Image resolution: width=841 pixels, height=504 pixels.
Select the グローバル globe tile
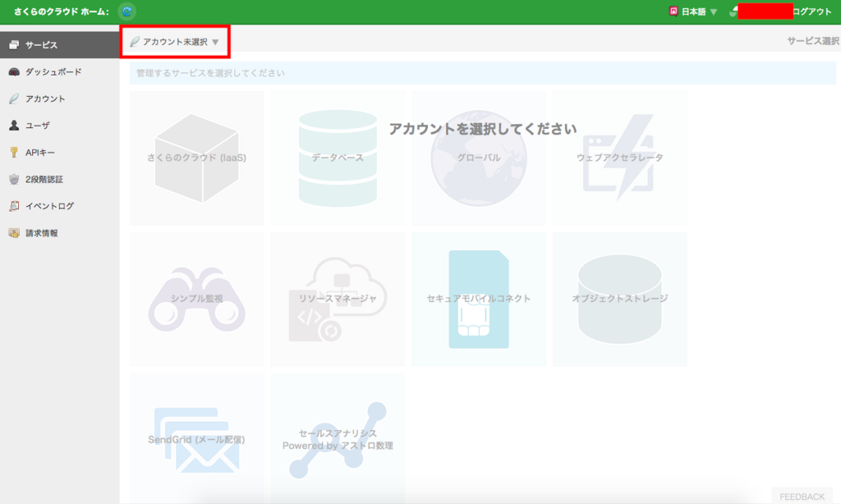pyautogui.click(x=479, y=158)
